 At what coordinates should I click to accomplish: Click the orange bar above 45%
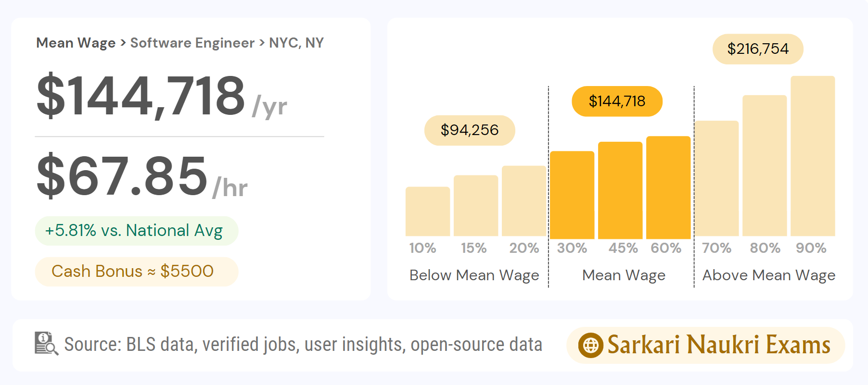[620, 190]
